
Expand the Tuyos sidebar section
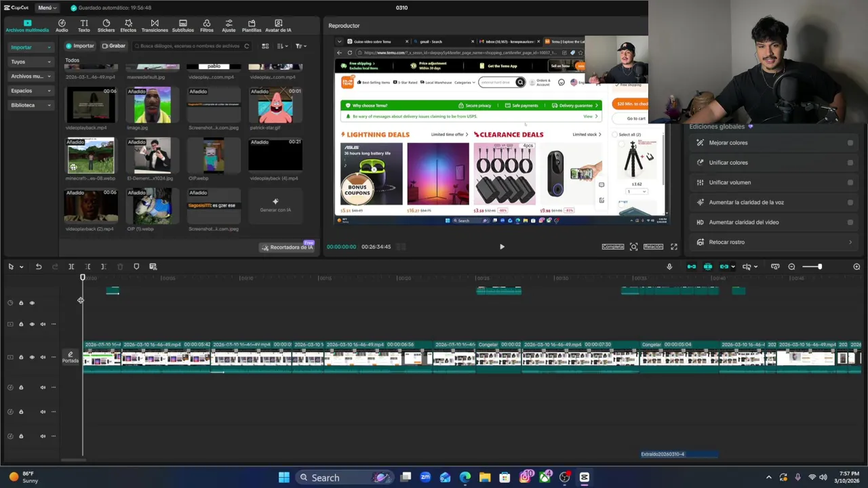point(31,62)
